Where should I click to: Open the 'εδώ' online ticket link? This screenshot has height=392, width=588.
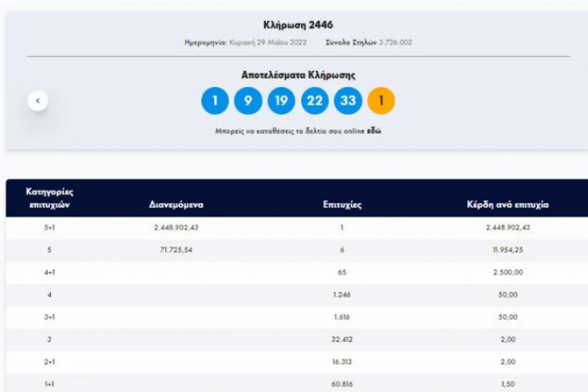coord(375,130)
